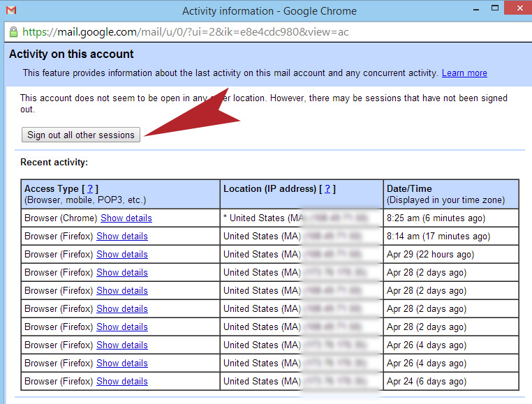Click the 'Activity on this account' heading
Image resolution: width=532 pixels, height=404 pixels.
(71, 54)
